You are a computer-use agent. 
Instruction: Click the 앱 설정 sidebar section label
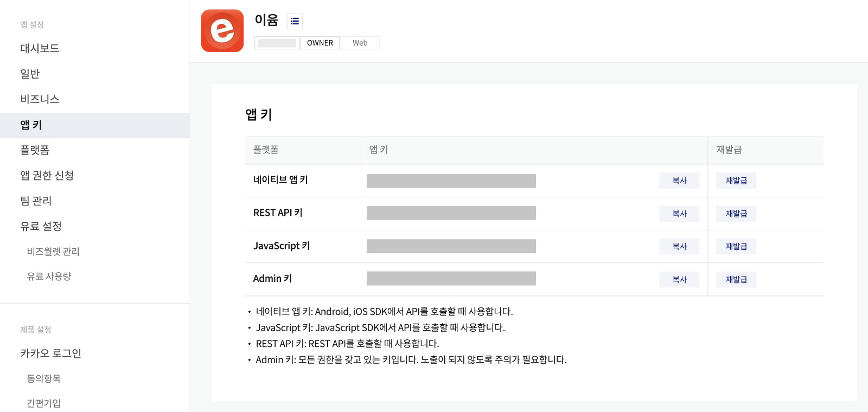[x=32, y=25]
